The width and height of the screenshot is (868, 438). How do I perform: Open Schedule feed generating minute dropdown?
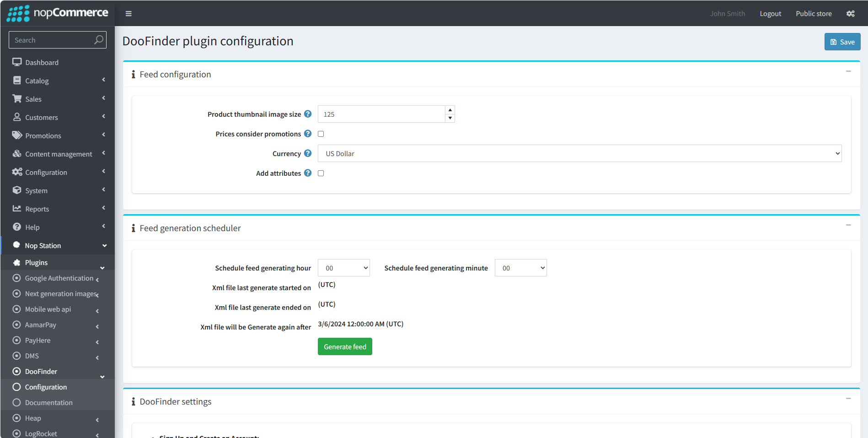(520, 268)
